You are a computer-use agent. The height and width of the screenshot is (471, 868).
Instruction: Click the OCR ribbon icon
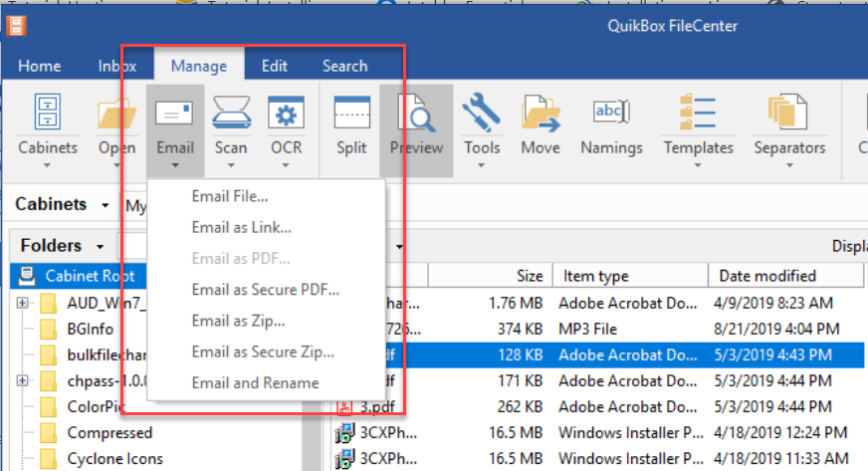point(287,114)
